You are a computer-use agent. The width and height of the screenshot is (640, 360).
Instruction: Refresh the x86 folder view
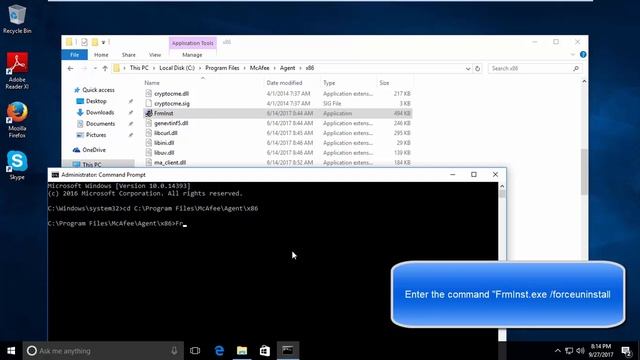coord(478,69)
